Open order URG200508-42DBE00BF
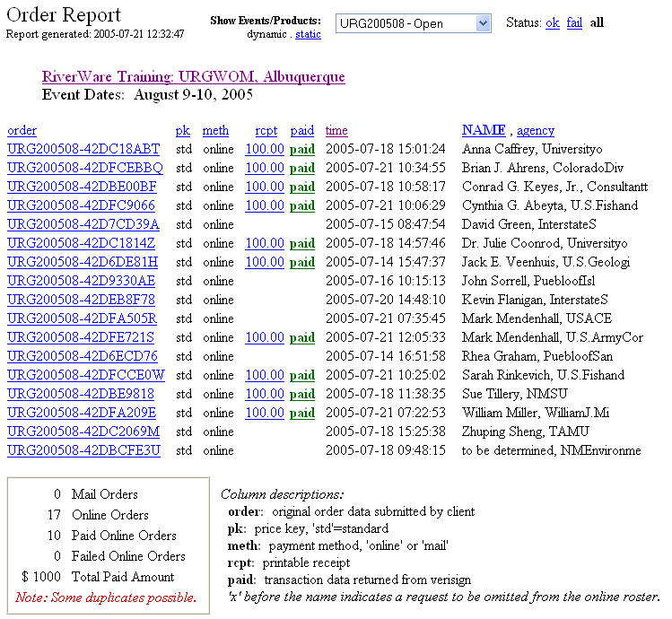Image resolution: width=672 pixels, height=619 pixels. [x=82, y=187]
